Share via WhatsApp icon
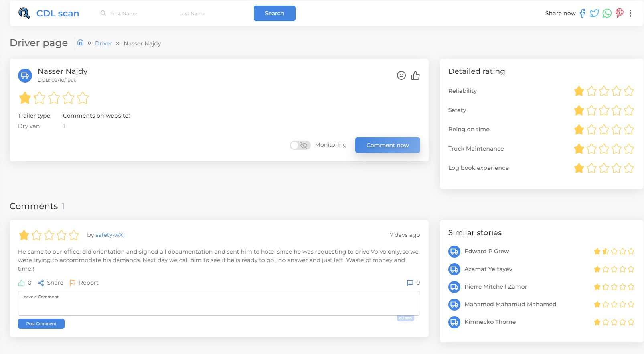Screen dimensions: 644x354 (607, 13)
